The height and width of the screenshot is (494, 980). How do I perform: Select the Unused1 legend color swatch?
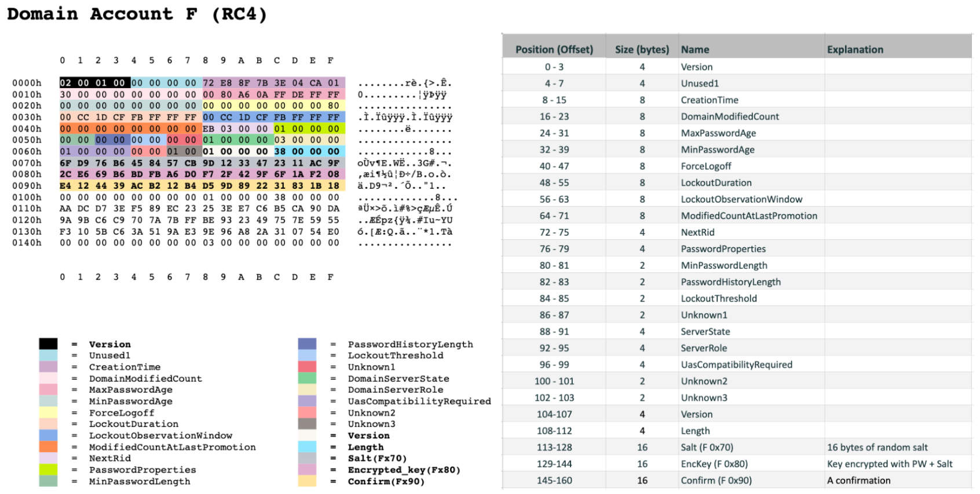(x=48, y=355)
